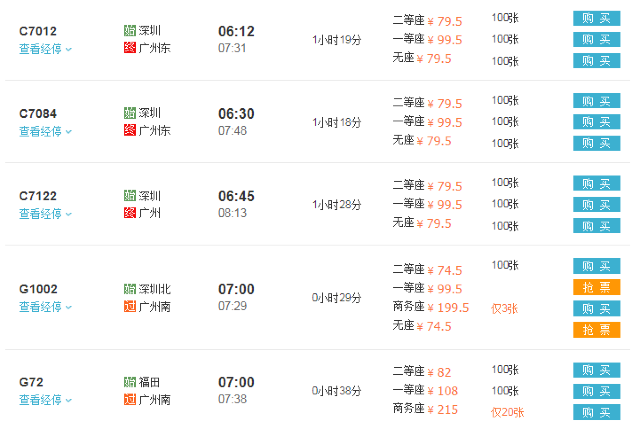This screenshot has width=640, height=429.
Task: Buy second-class seat on C7012
Action: click(596, 18)
